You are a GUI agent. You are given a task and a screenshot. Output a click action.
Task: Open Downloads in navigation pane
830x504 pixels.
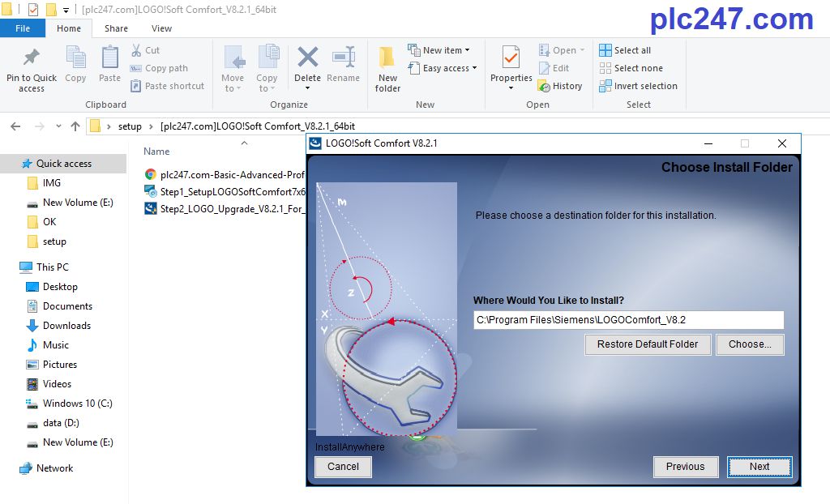coord(66,326)
